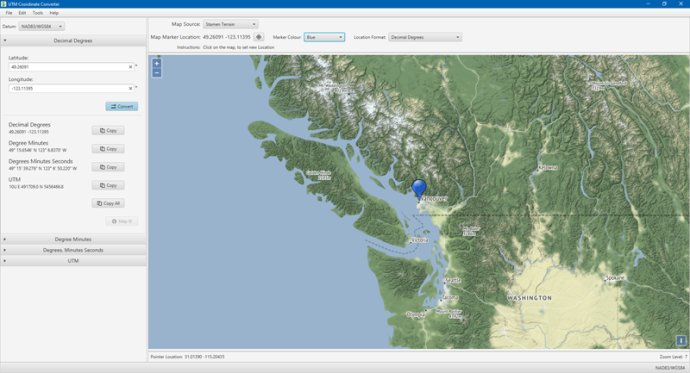This screenshot has height=373, width=690.
Task: Clear the Longitude field with its X icon
Action: click(x=130, y=88)
